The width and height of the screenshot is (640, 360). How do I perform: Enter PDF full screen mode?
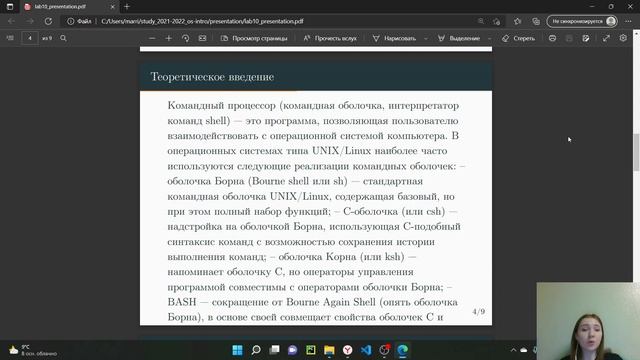pyautogui.click(x=607, y=38)
